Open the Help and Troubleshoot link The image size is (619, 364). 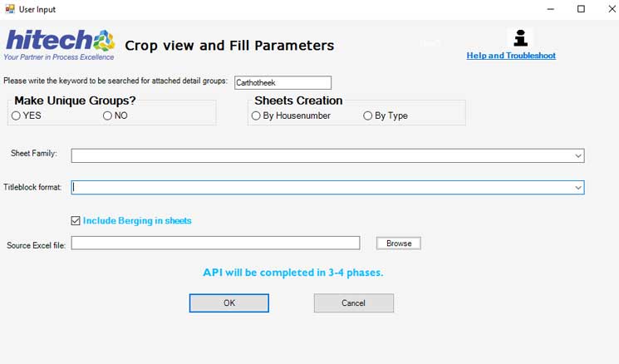coord(511,56)
